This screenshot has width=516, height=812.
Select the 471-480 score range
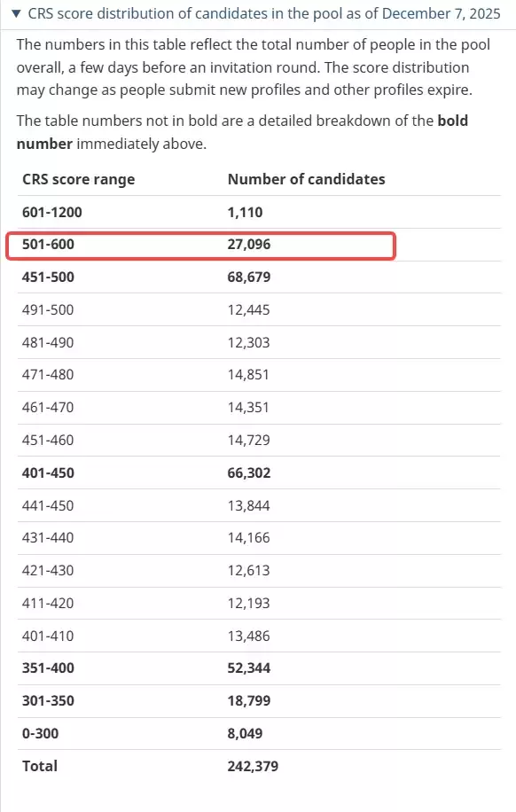48,374
